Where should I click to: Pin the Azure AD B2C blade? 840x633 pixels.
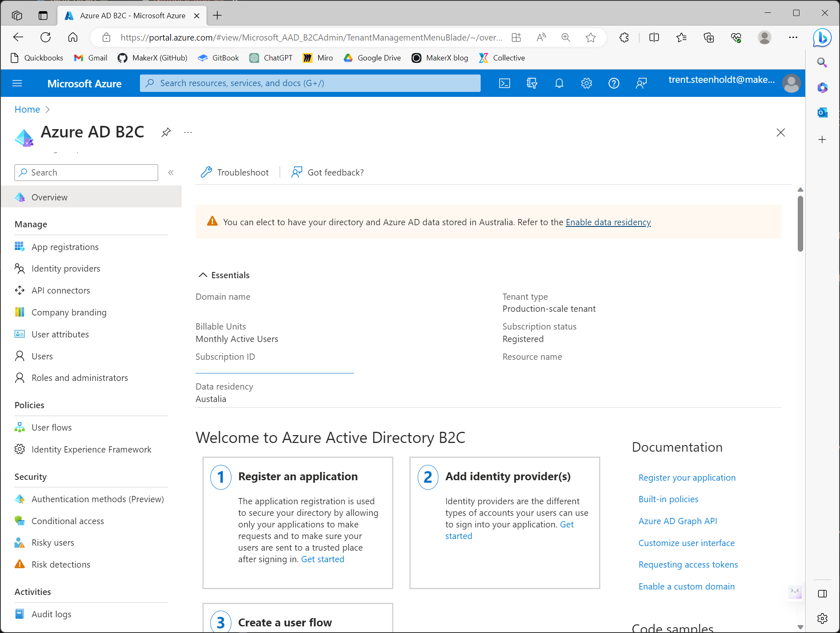pyautogui.click(x=166, y=132)
